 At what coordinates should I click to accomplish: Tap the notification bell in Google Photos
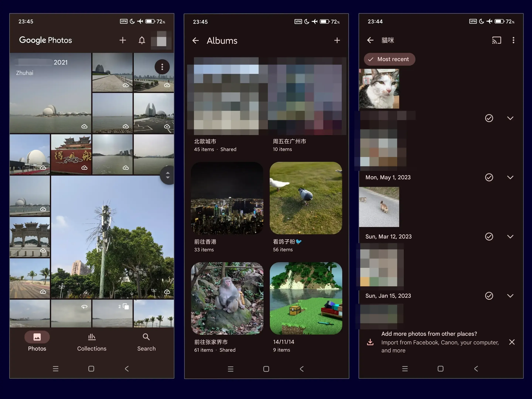[142, 40]
